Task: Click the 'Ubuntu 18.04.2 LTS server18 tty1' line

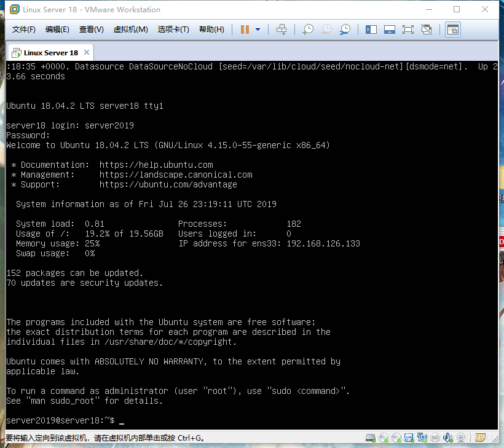Action: pos(85,106)
